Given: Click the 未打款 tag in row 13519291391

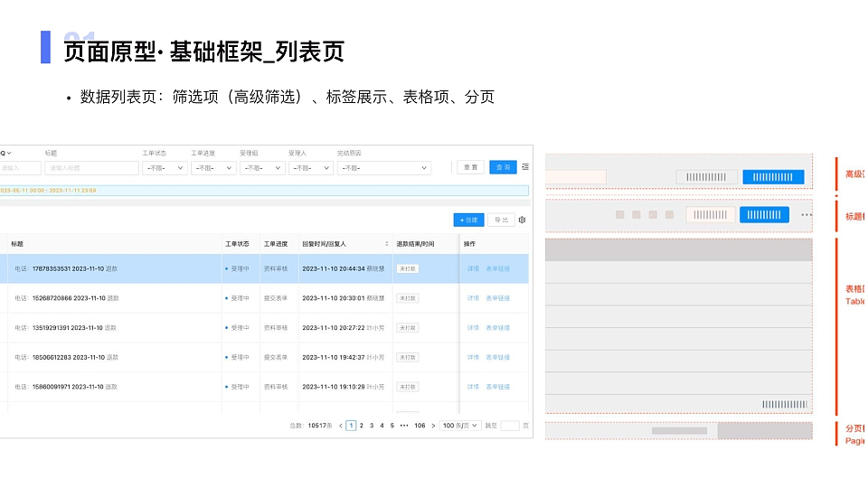Looking at the screenshot, I should pyautogui.click(x=408, y=328).
